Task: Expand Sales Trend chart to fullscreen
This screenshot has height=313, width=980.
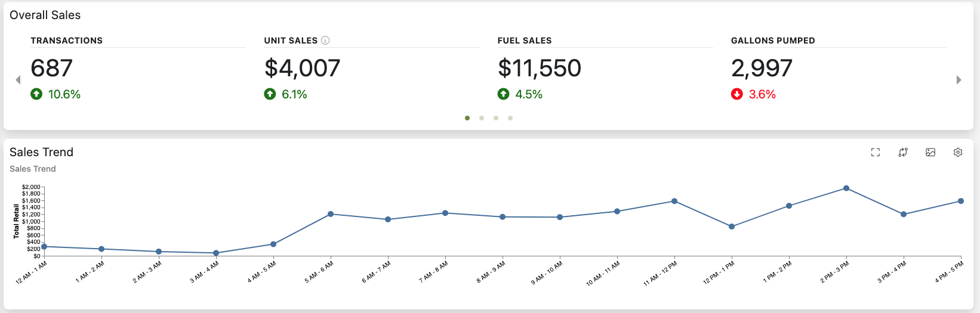Action: point(876,153)
